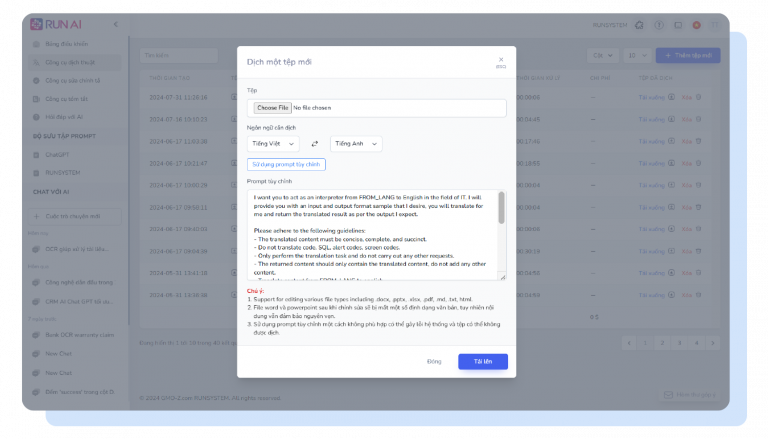
Task: Open the TT user avatar menu
Action: (x=715, y=25)
